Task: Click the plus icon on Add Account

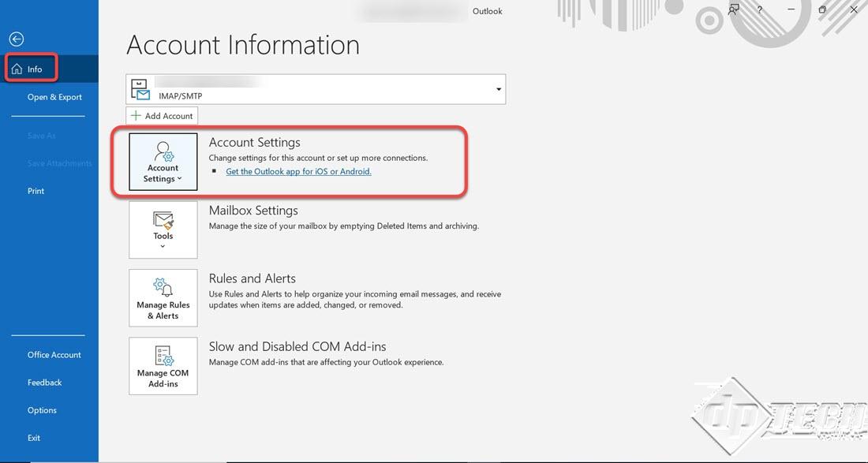Action: (x=136, y=116)
